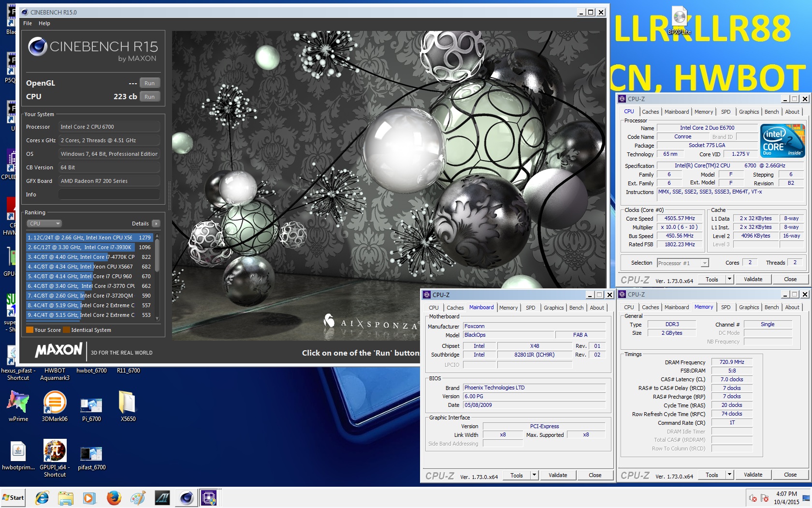Switch to SPD tab in the CPU-Z Mainboard window

530,308
